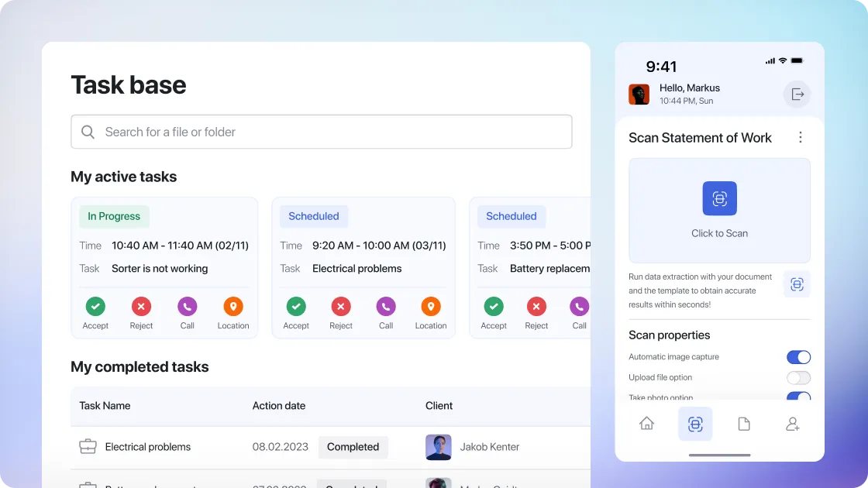Open three-dot menu for Scan Statement of Work

click(x=801, y=137)
